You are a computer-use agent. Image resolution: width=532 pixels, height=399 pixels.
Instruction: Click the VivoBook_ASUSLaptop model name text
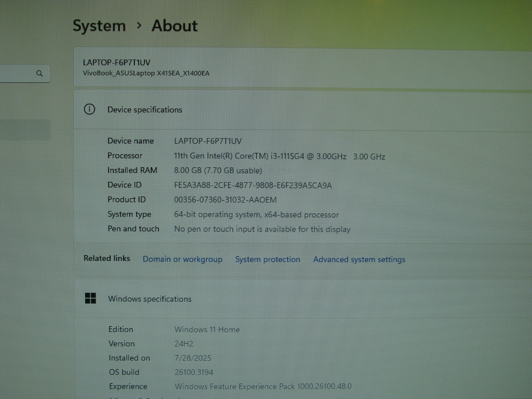tap(146, 73)
